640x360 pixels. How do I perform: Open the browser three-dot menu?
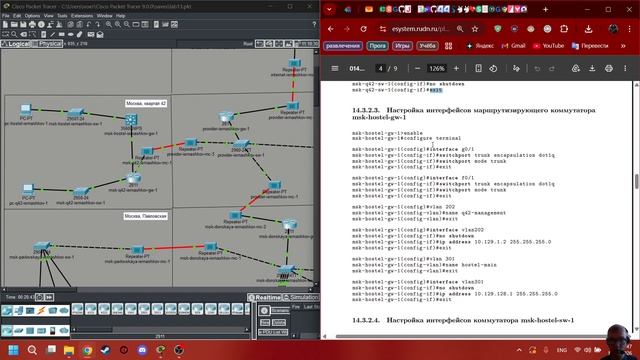point(629,29)
